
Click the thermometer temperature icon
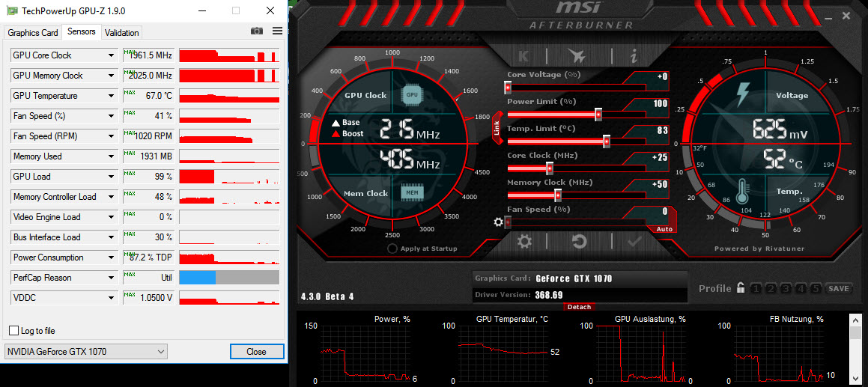(743, 192)
